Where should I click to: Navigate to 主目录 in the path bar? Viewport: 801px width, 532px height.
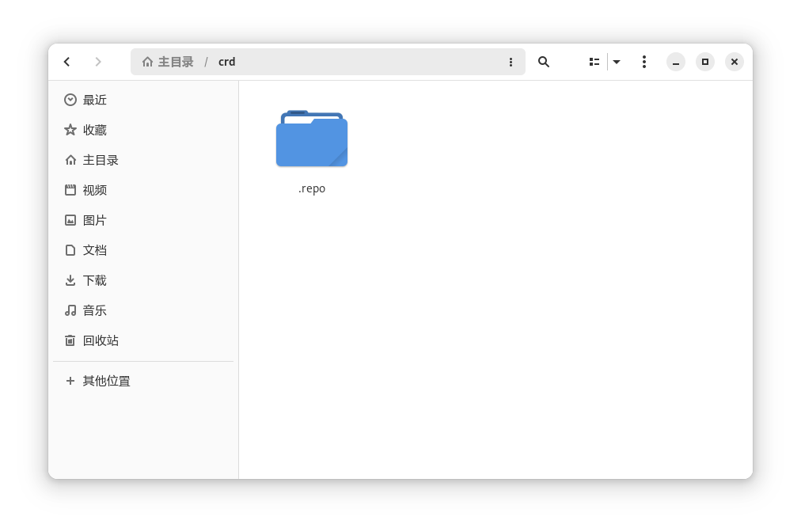168,62
